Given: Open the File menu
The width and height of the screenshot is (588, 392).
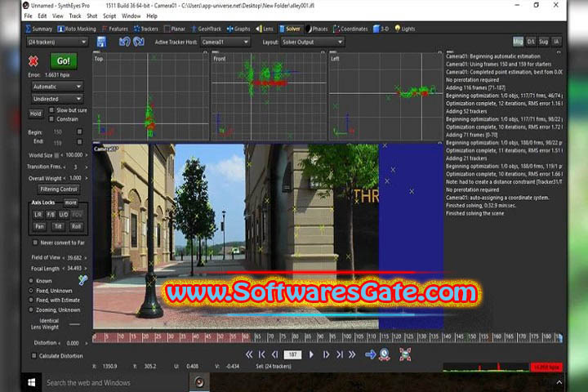Looking at the screenshot, I should pyautogui.click(x=28, y=16).
